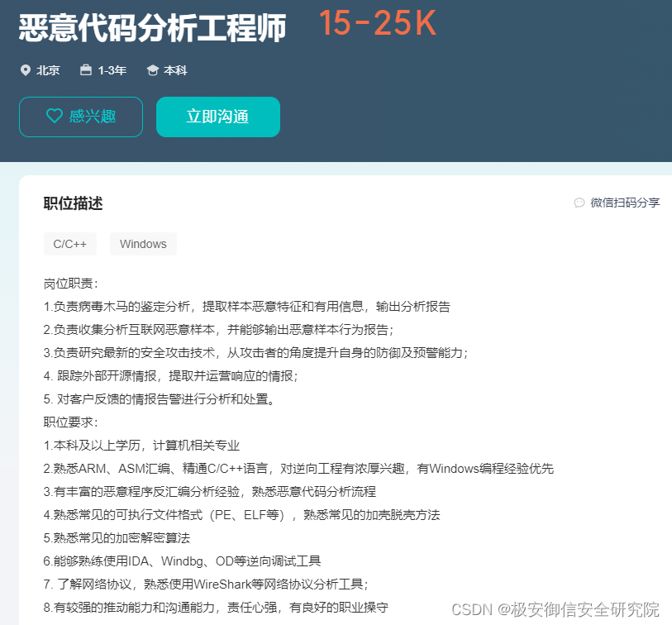This screenshot has width=672, height=625.
Task: Click the 立即沟通 button
Action: point(218,117)
